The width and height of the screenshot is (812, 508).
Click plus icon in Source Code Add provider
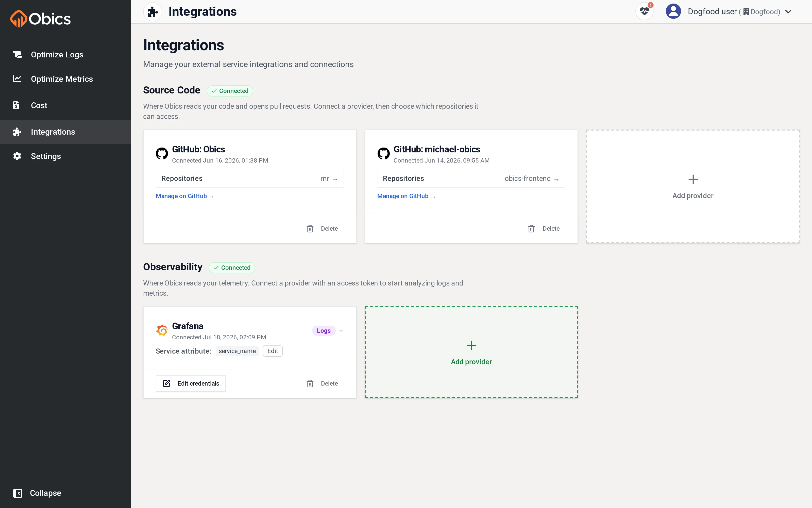pos(693,179)
